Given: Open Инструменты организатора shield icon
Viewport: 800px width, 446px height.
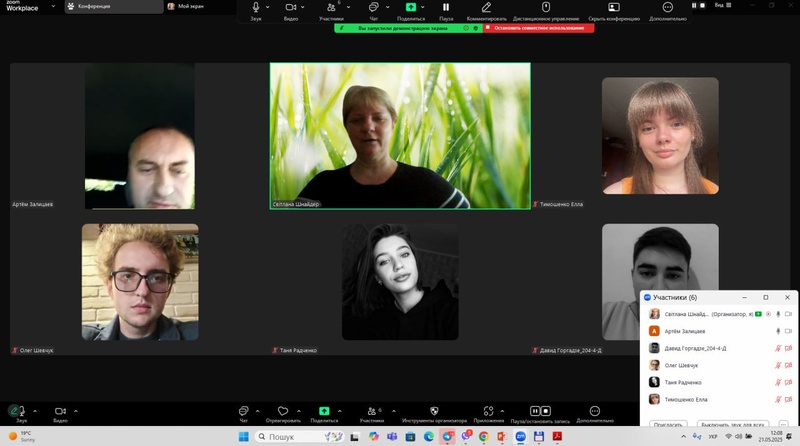Looking at the screenshot, I should pyautogui.click(x=434, y=411).
